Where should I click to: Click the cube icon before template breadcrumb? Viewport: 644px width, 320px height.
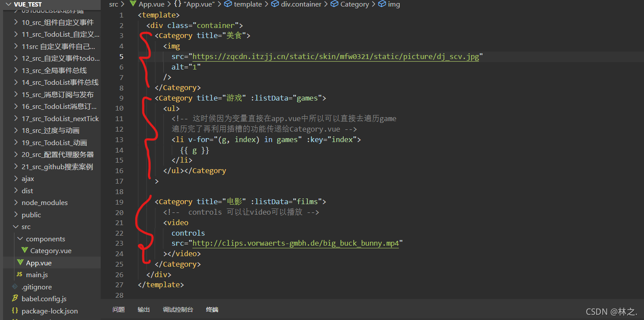tap(228, 4)
